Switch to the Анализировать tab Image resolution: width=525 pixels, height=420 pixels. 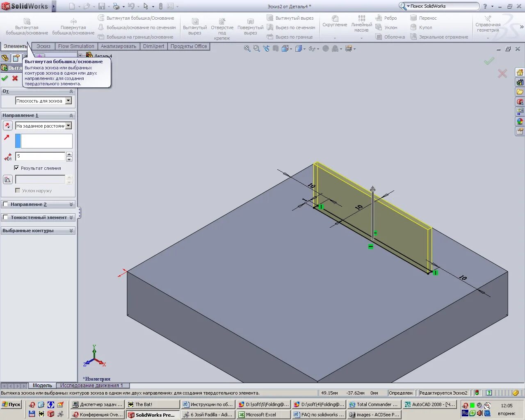pos(119,46)
